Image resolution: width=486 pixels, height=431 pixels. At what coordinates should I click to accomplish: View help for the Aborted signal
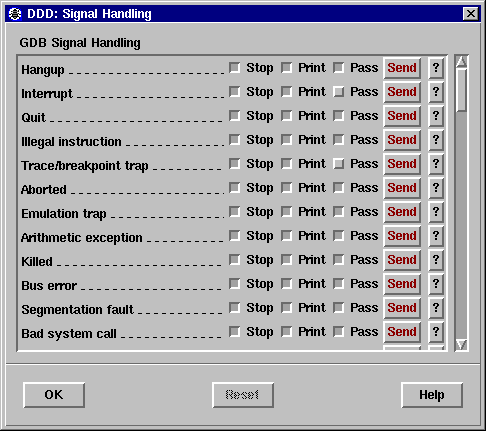pyautogui.click(x=436, y=188)
